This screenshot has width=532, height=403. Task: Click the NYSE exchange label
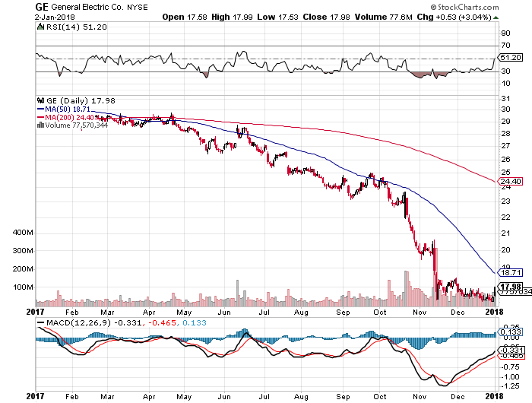(138, 8)
